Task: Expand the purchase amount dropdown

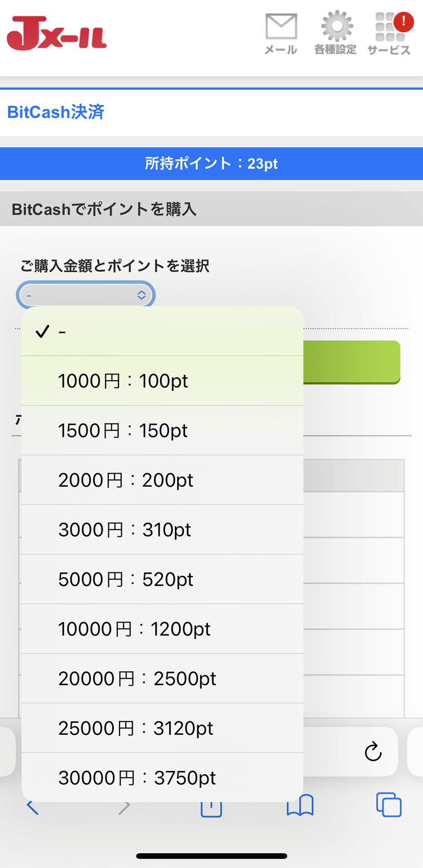Action: pos(86,295)
